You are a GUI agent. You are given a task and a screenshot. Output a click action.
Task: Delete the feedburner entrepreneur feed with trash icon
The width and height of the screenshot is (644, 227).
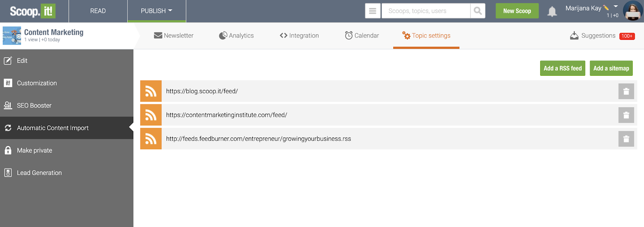click(x=626, y=139)
